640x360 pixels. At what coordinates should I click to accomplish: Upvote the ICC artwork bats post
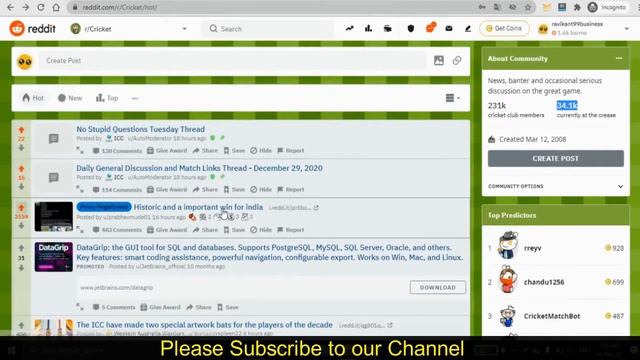click(21, 325)
